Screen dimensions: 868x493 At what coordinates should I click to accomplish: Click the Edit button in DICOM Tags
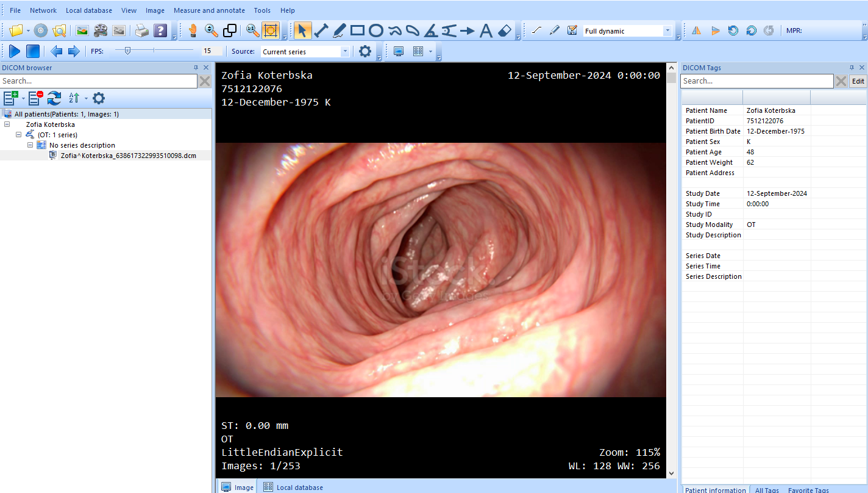(x=858, y=81)
